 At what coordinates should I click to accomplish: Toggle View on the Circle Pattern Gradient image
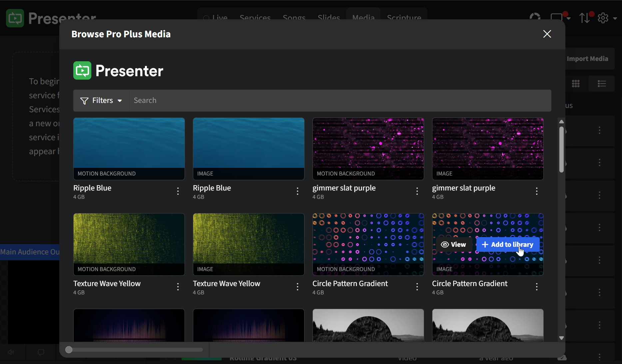(x=454, y=244)
